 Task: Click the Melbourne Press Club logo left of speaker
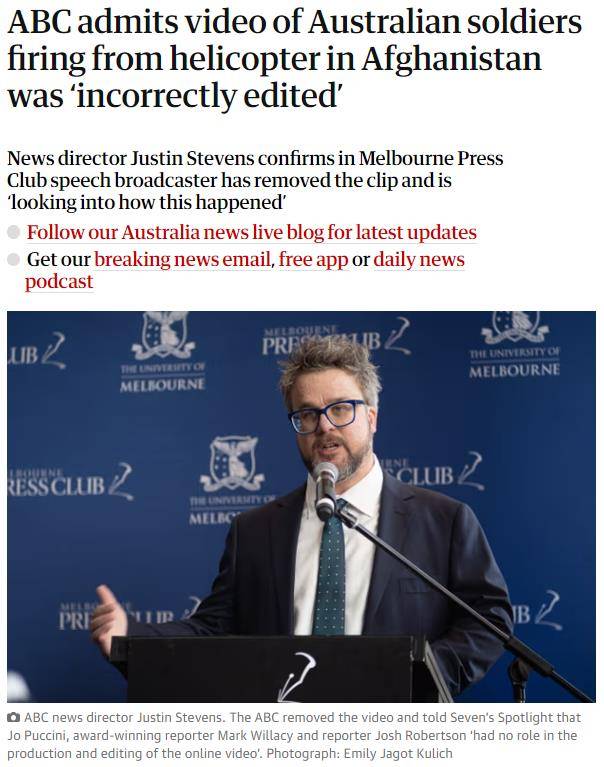(70, 483)
